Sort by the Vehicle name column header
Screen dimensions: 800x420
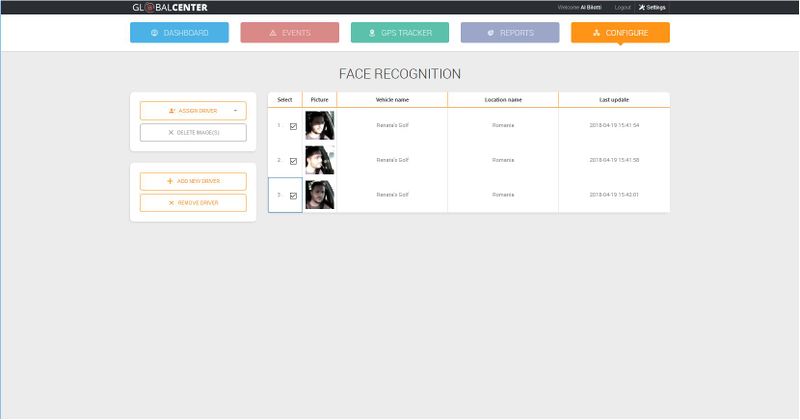[x=392, y=100]
